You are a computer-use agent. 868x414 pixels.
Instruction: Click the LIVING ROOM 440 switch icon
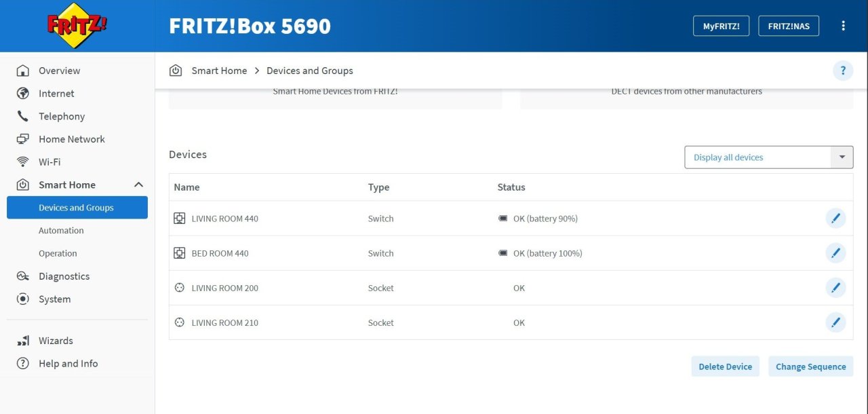pyautogui.click(x=180, y=219)
